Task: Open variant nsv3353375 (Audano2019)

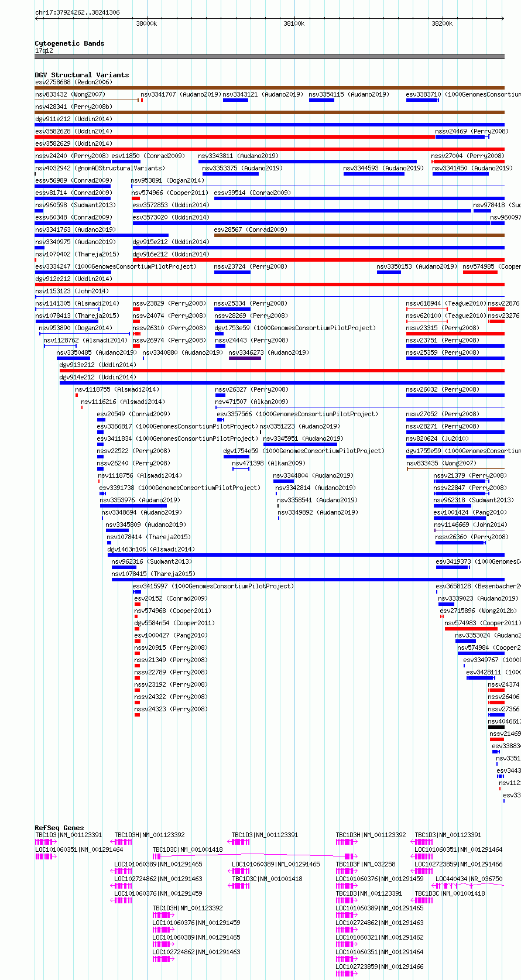Action: pos(242,168)
